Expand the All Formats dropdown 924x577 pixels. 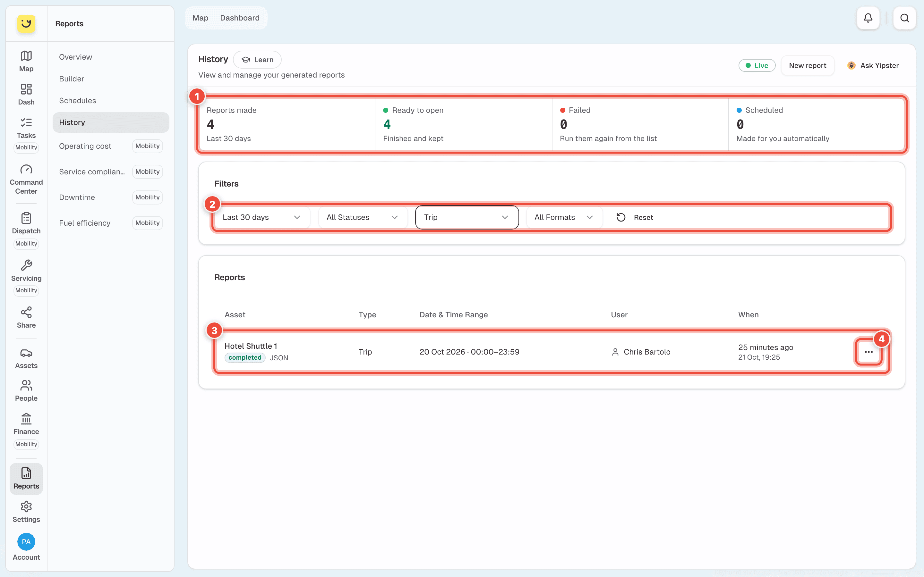coord(564,218)
